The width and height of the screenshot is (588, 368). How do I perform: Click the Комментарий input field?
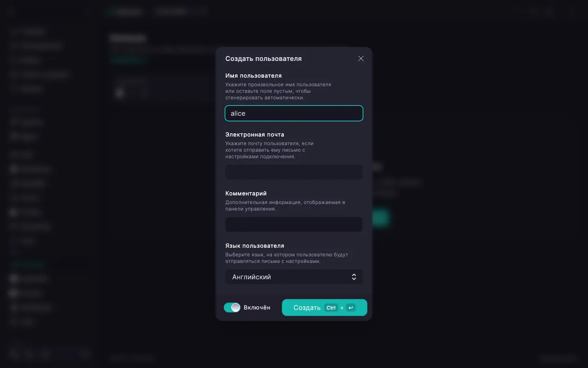point(294,224)
